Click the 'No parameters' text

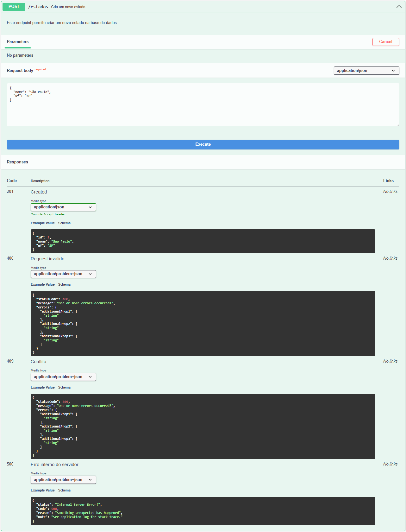pos(20,55)
